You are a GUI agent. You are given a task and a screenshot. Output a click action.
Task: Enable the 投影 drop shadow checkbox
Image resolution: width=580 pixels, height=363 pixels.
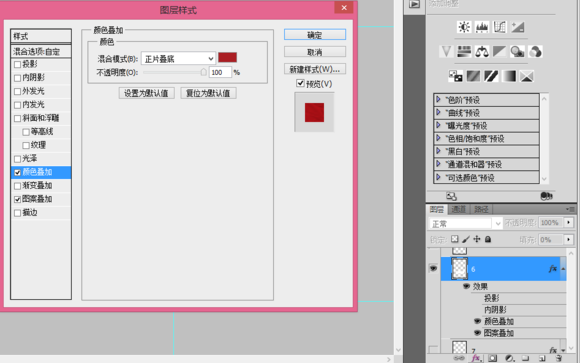(17, 65)
